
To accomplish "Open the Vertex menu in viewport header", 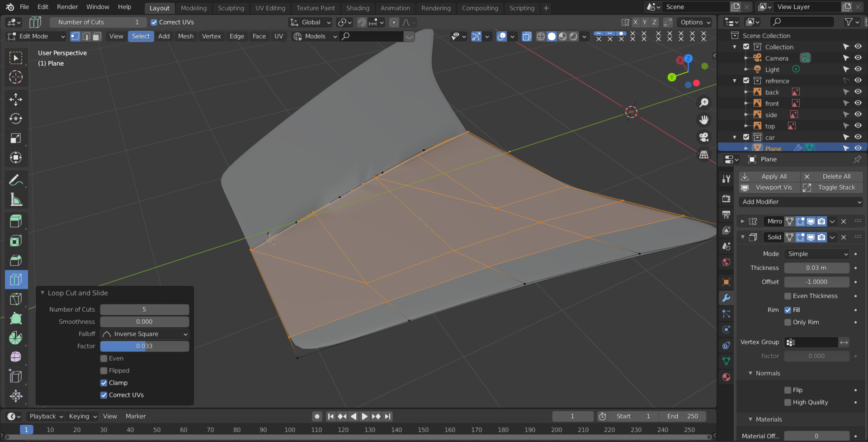I will pyautogui.click(x=211, y=36).
